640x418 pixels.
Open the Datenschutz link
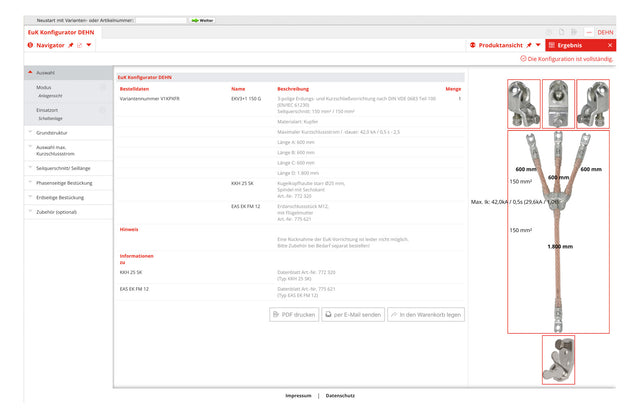[340, 396]
